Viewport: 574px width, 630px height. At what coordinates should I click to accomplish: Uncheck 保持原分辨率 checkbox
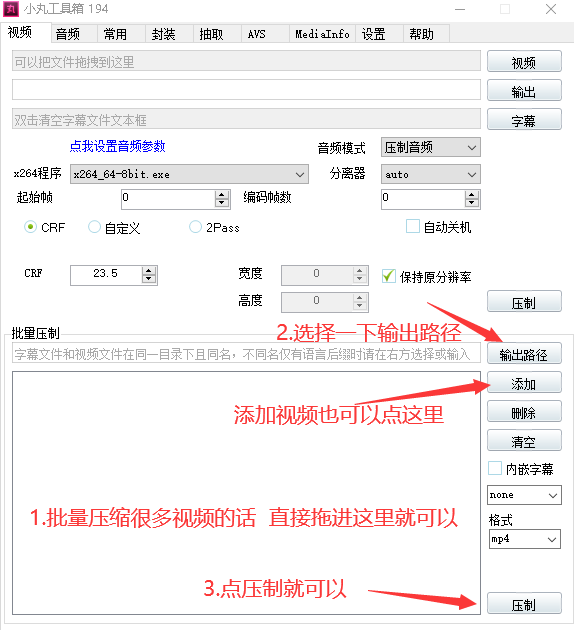[x=388, y=276]
